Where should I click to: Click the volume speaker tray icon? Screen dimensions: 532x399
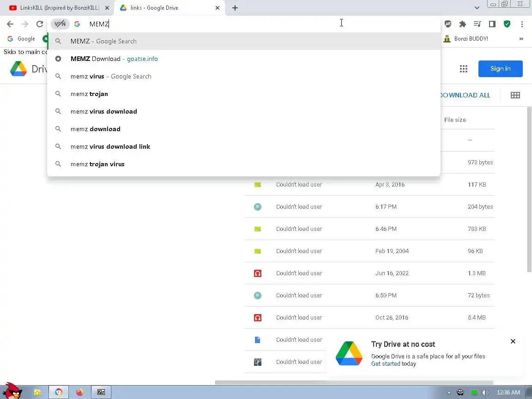pos(485,393)
